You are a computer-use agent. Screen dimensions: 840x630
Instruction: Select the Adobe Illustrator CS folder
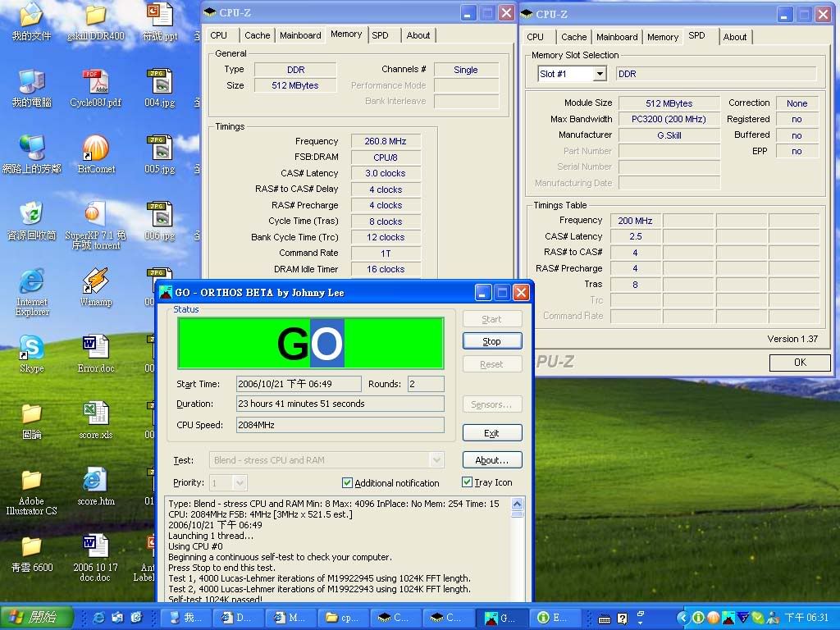(x=32, y=492)
